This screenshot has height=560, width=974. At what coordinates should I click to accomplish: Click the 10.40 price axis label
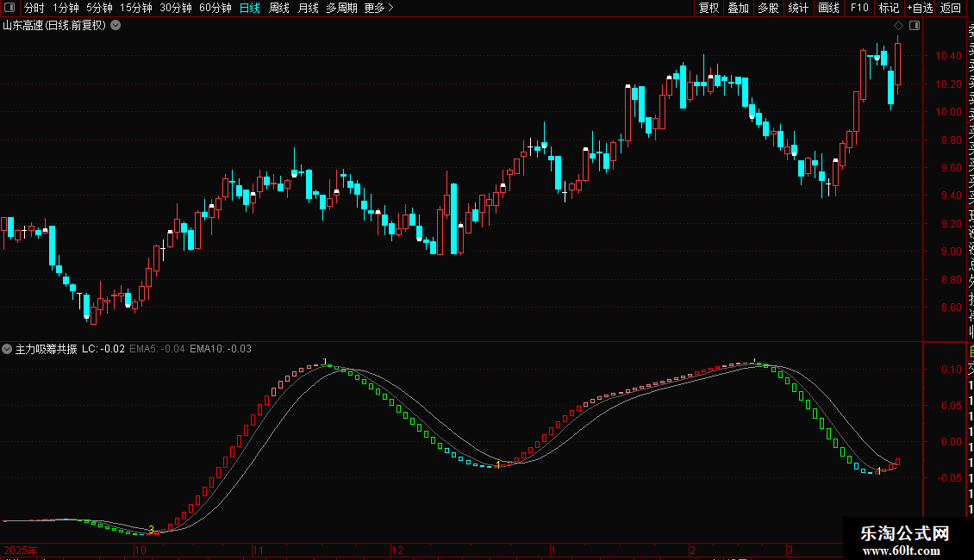click(x=948, y=56)
